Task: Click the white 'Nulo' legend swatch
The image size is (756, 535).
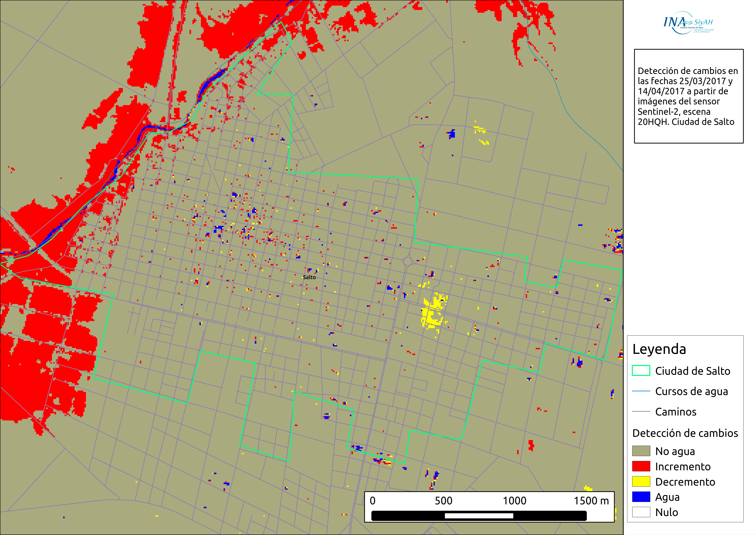Action: pos(641,512)
